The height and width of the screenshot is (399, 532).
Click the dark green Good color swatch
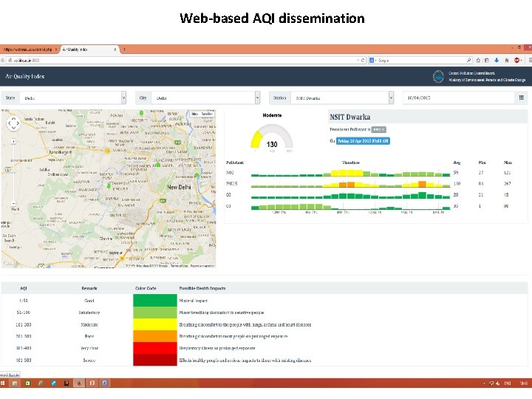coord(155,300)
